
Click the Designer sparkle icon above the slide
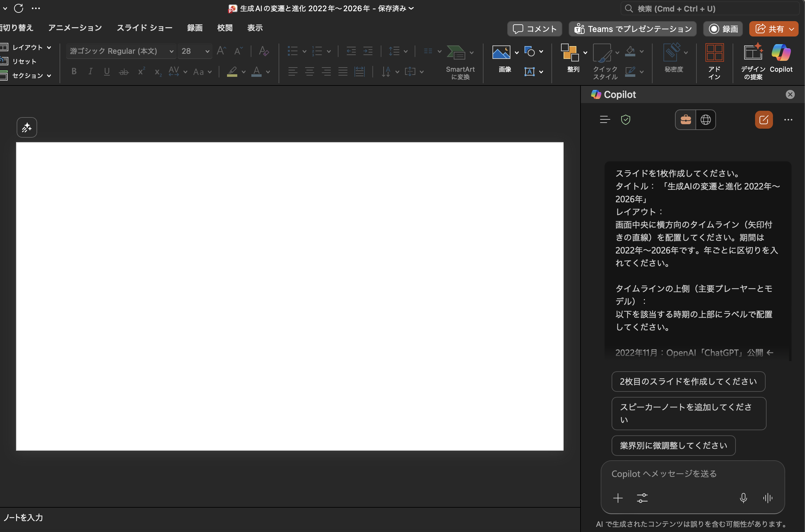pos(27,128)
